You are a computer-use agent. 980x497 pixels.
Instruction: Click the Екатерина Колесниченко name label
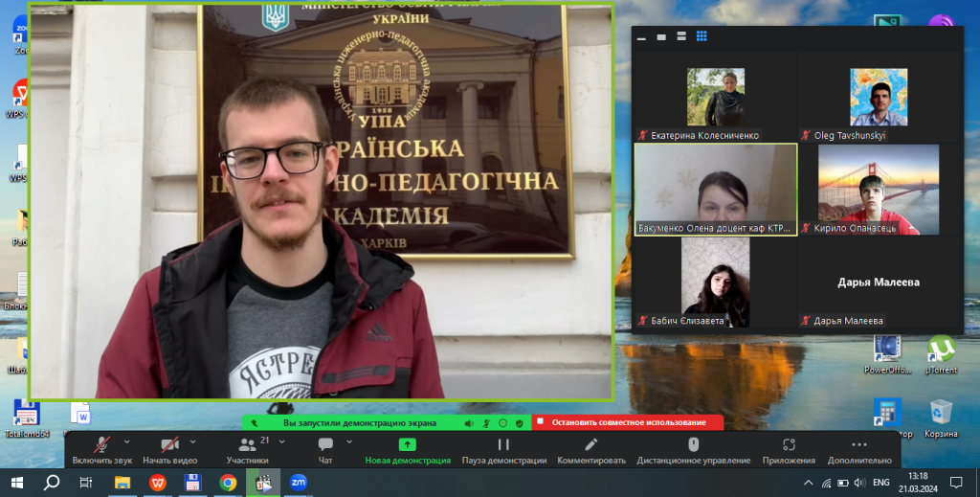(x=704, y=135)
